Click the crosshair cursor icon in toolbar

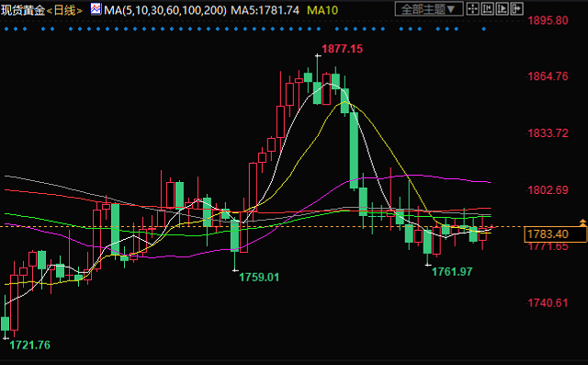(x=472, y=9)
